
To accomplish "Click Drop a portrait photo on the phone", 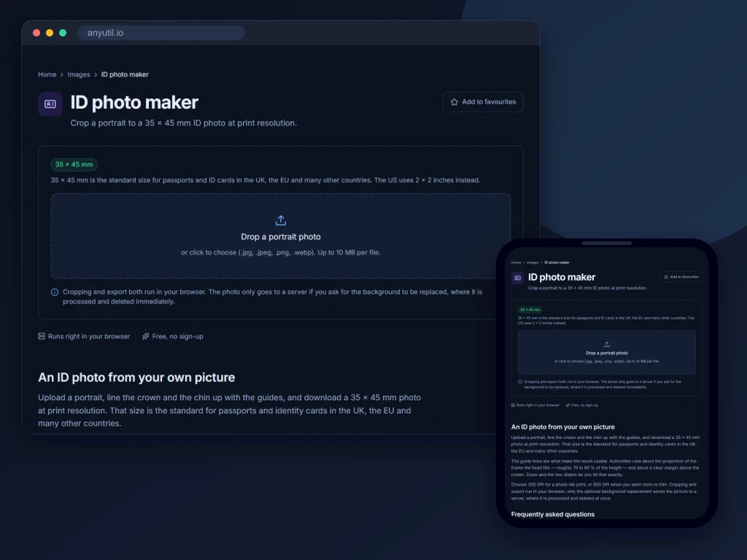I will pyautogui.click(x=606, y=353).
